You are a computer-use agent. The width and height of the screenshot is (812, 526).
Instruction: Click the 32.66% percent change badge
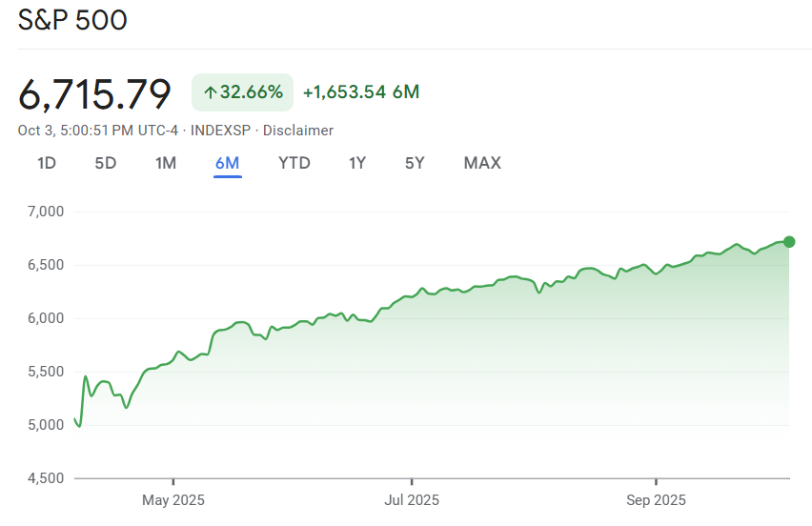[243, 92]
